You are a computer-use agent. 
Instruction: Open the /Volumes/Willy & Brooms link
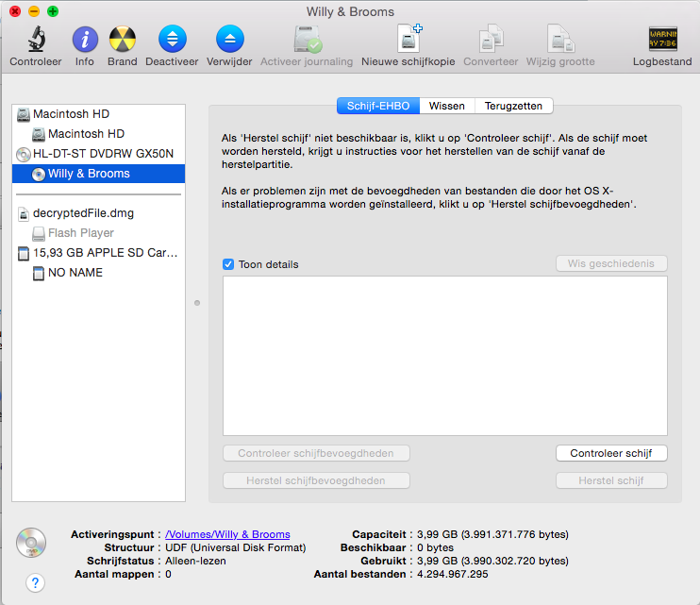[227, 534]
